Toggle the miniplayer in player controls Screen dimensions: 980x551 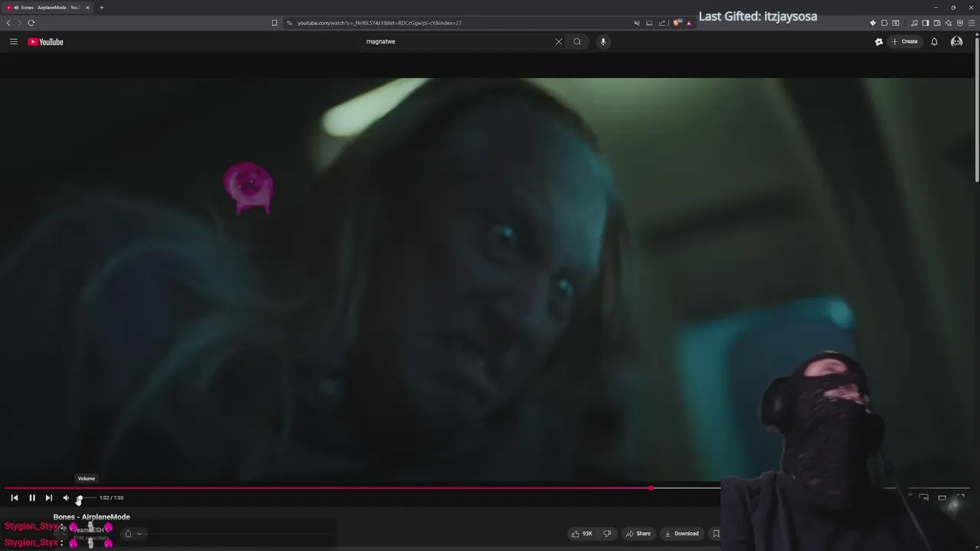[x=924, y=497]
